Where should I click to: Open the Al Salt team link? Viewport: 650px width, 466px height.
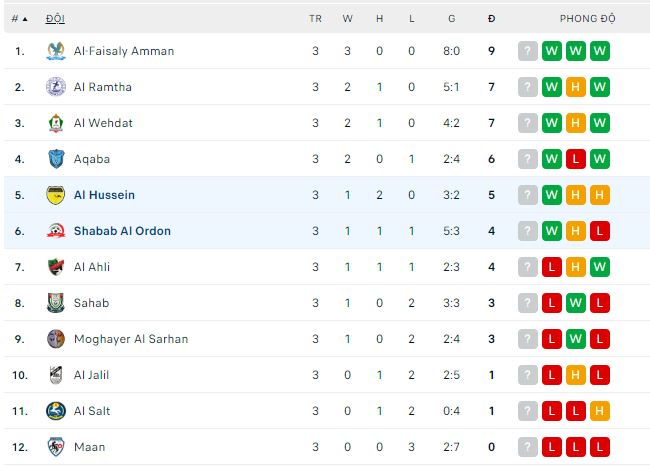click(x=92, y=411)
